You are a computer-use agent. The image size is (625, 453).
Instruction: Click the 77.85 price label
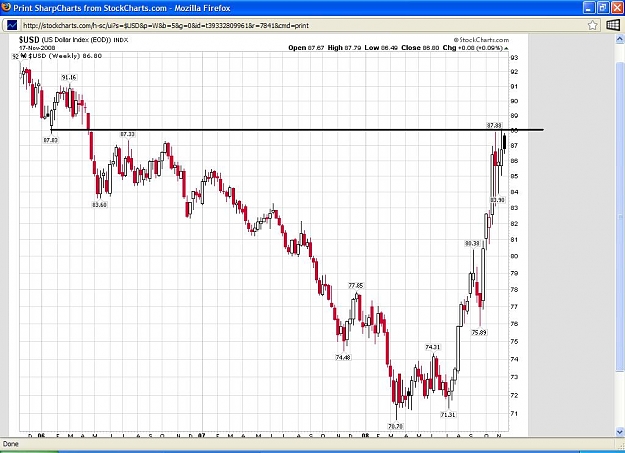(356, 286)
